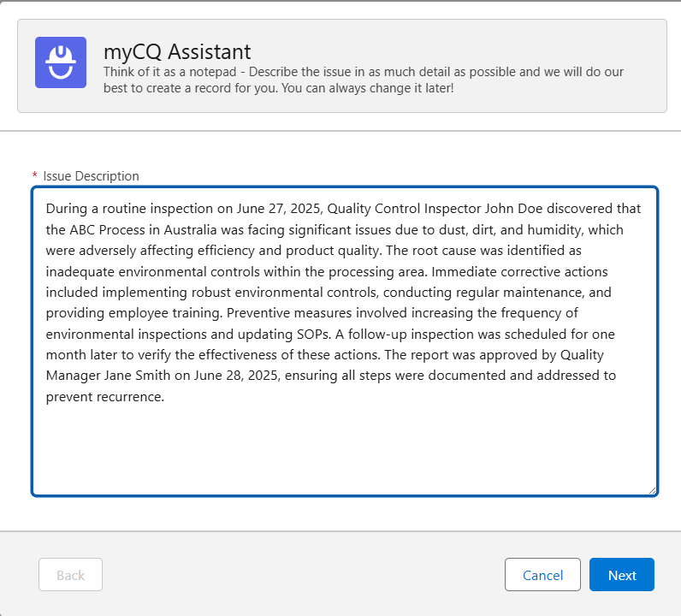
Task: Click the disabled Back button
Action: point(70,575)
